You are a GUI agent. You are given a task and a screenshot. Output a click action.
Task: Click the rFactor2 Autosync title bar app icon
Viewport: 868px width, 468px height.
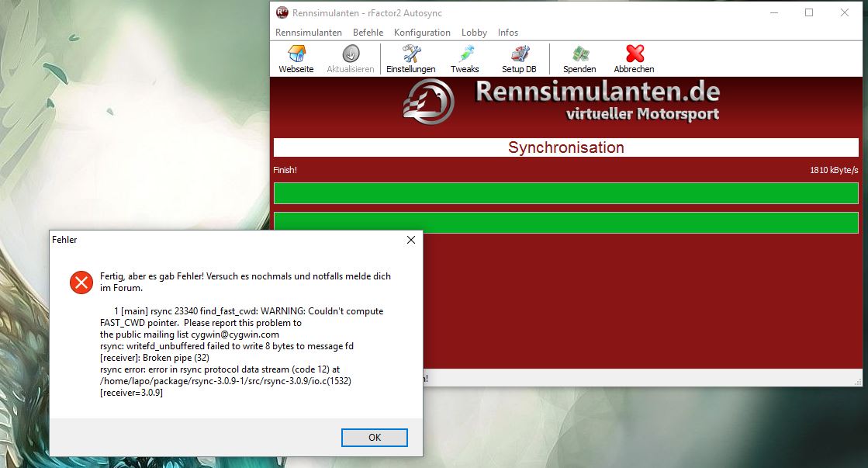tap(282, 12)
